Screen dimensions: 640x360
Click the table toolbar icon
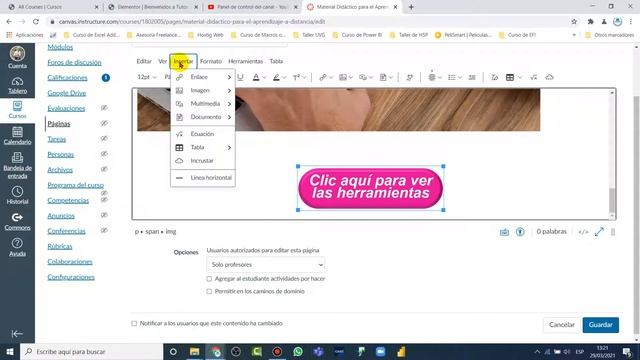(510, 77)
